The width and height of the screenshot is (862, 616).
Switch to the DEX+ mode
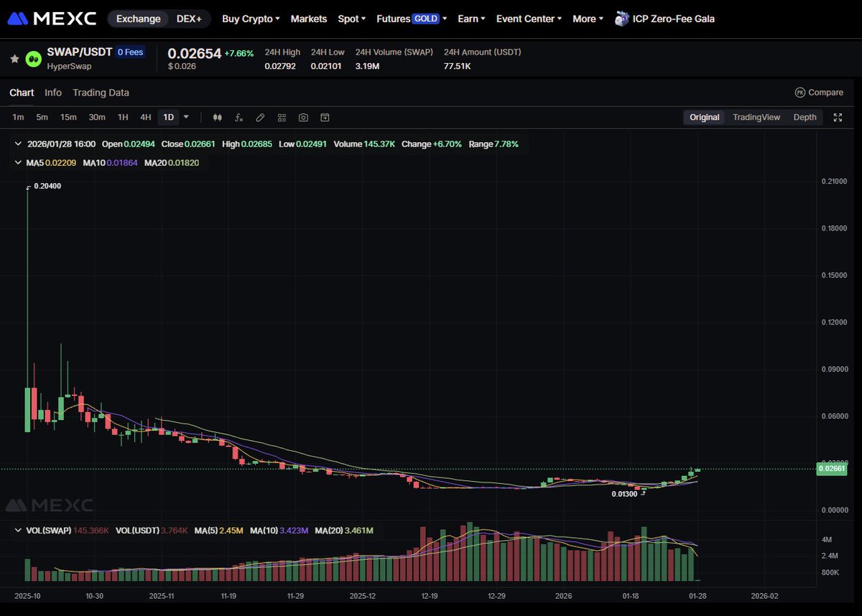click(189, 19)
